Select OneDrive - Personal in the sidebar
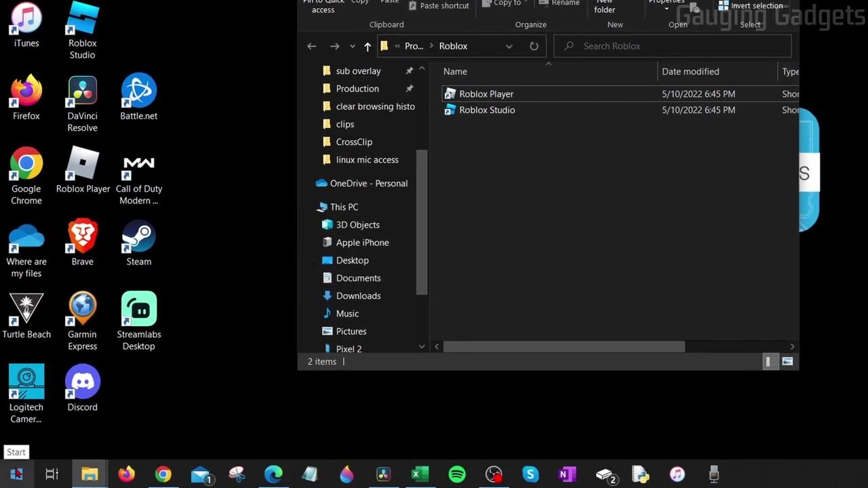The height and width of the screenshot is (488, 868). click(x=368, y=184)
